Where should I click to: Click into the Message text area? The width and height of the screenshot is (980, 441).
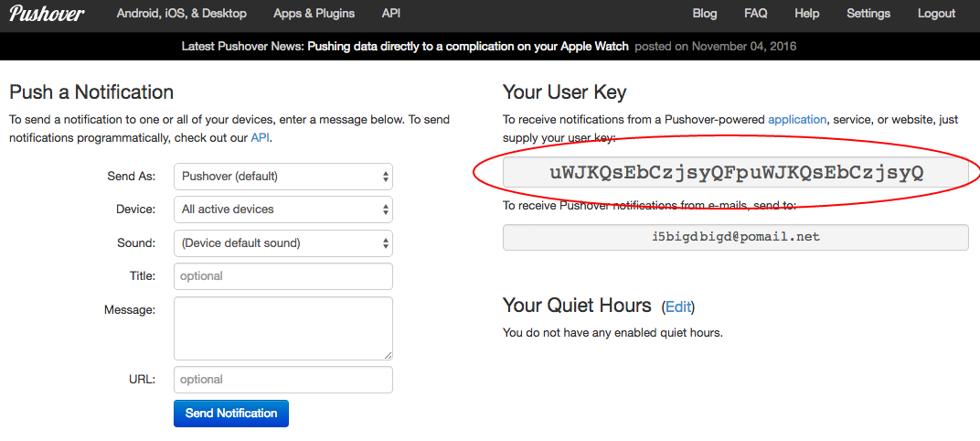pos(283,328)
